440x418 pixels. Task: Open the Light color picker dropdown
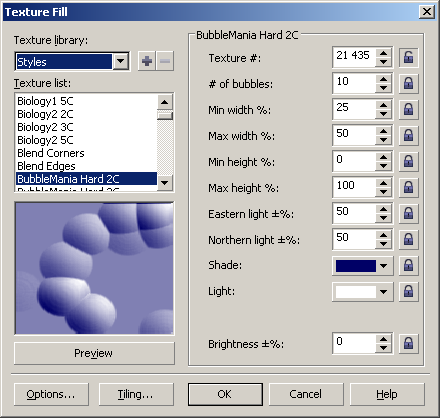click(x=383, y=292)
